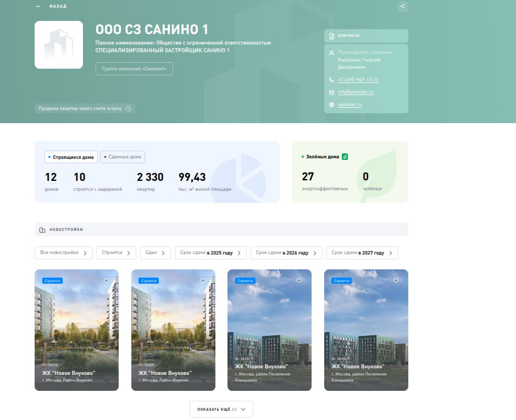Click the company logo building icon
Screen dimensions: 516x420
pyautogui.click(x=58, y=45)
